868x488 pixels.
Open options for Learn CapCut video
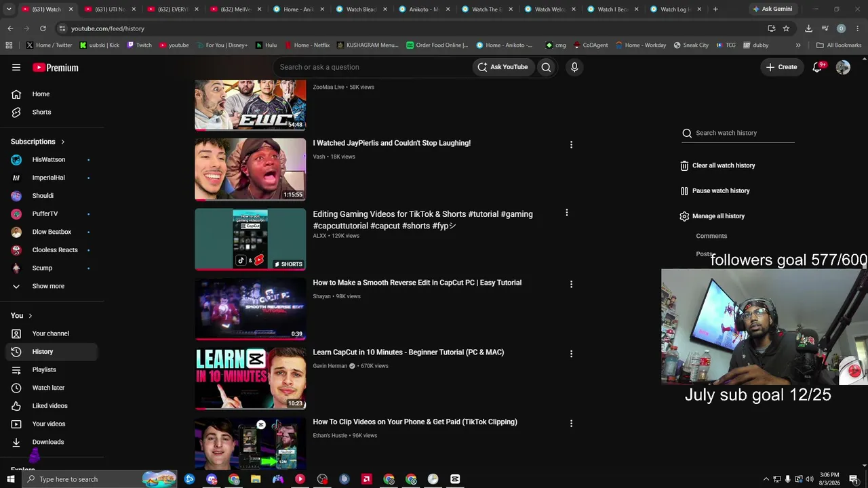pyautogui.click(x=571, y=354)
